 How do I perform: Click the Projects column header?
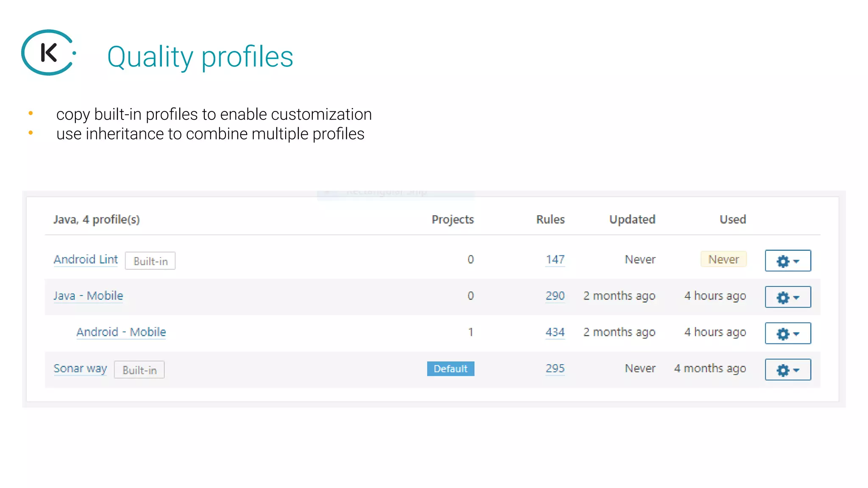[453, 219]
